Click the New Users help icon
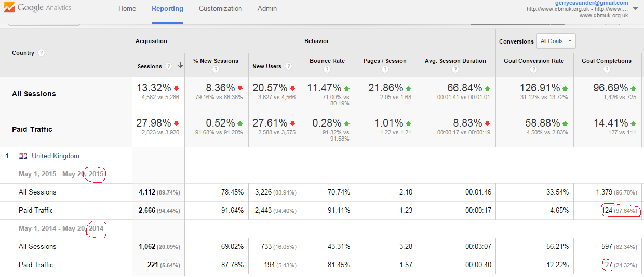The width and height of the screenshot is (644, 277). pyautogui.click(x=289, y=66)
